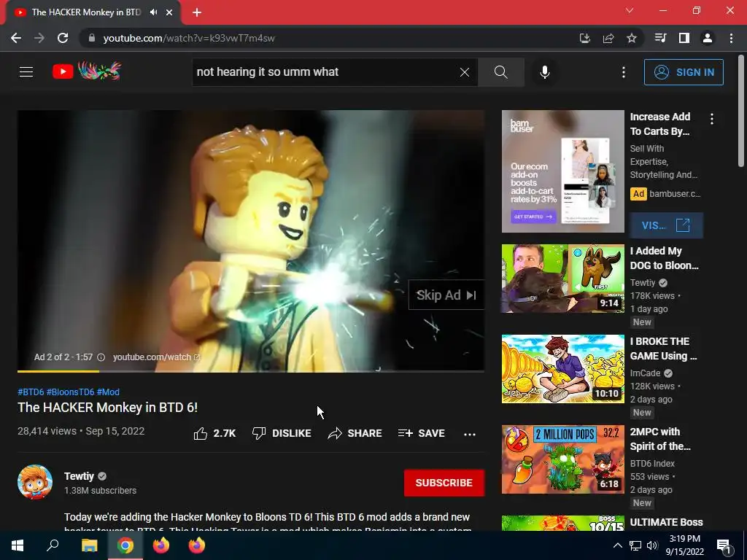Open the Tewtiy channel name link

[79, 476]
